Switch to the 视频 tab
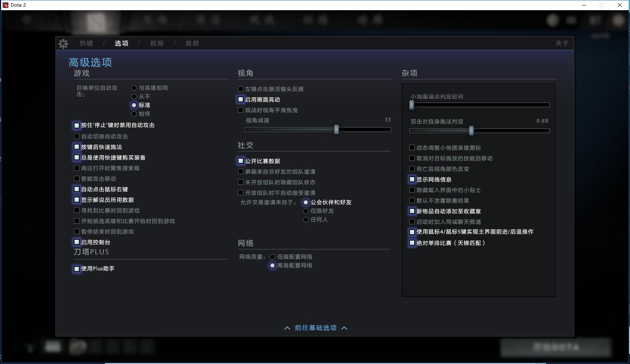Viewport: 630px width, 364px height. (156, 43)
